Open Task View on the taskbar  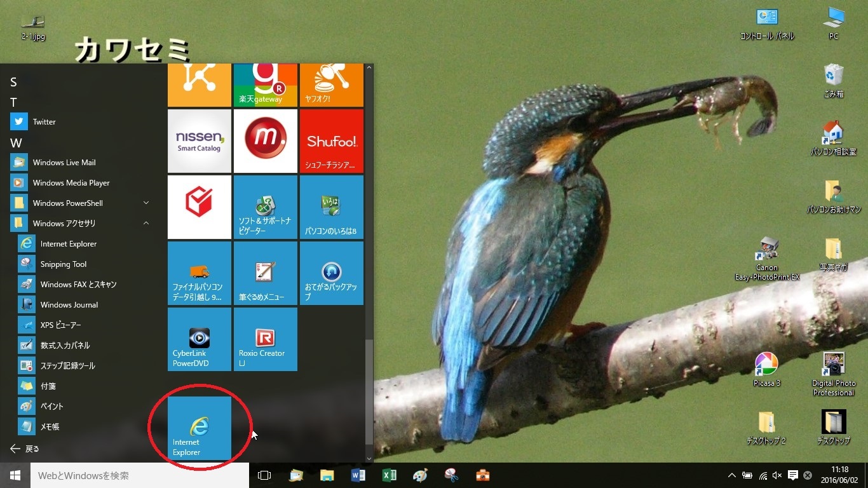coord(264,475)
